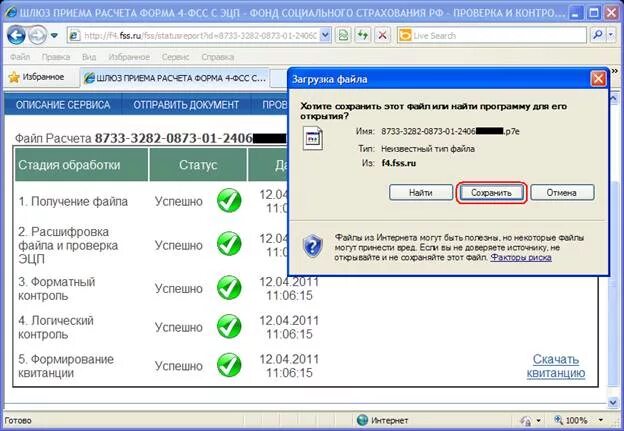Click the blue security shield icon
Image resolution: width=624 pixels, height=431 pixels.
[313, 246]
